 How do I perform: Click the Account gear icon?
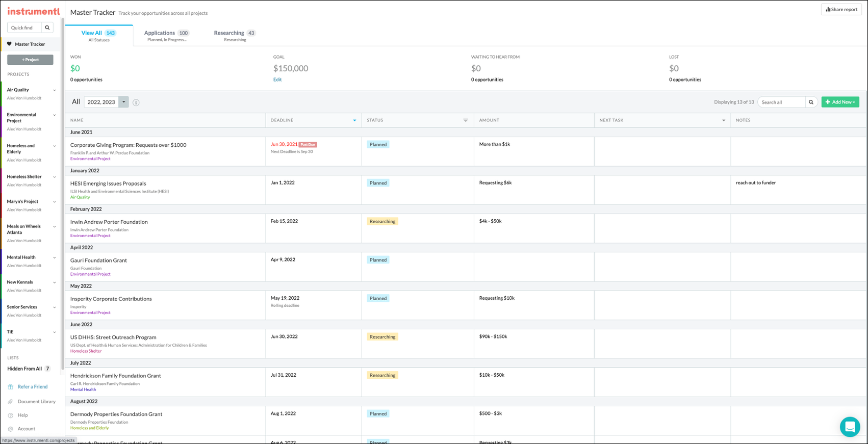(10, 429)
